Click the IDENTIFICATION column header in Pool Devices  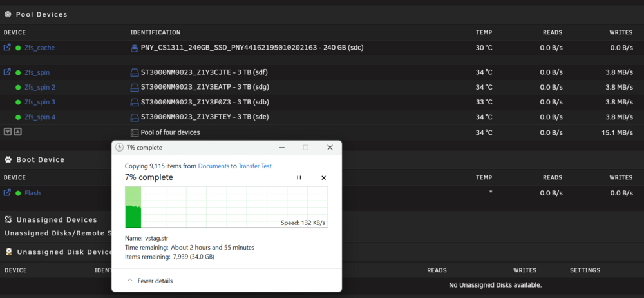point(155,32)
